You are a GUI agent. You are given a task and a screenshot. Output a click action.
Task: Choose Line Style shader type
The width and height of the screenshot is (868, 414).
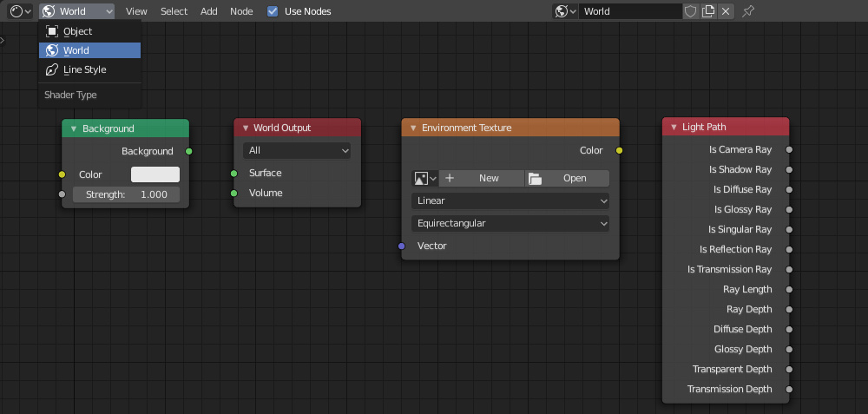(89, 69)
